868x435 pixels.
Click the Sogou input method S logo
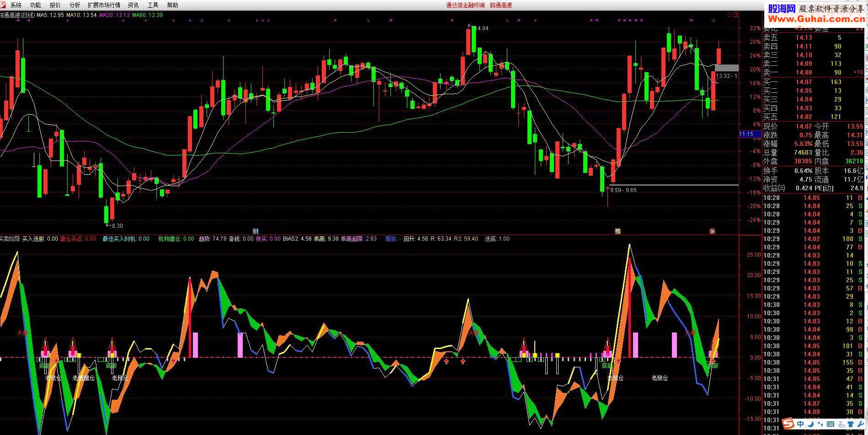788,424
